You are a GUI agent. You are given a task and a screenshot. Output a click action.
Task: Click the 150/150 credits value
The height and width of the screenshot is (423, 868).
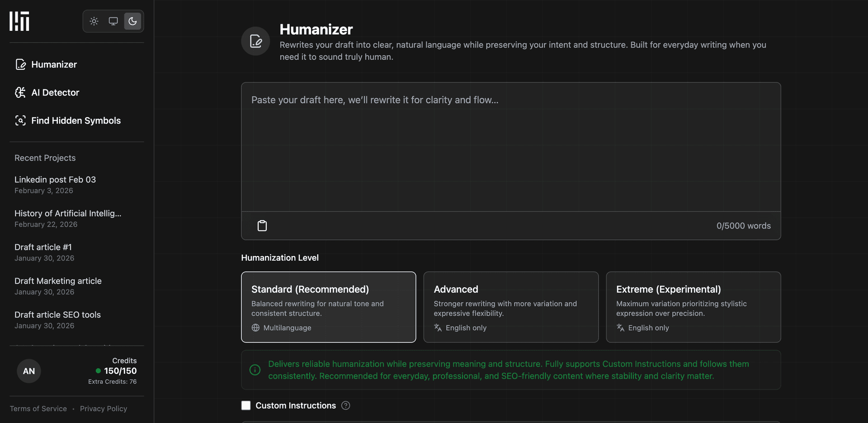point(120,371)
